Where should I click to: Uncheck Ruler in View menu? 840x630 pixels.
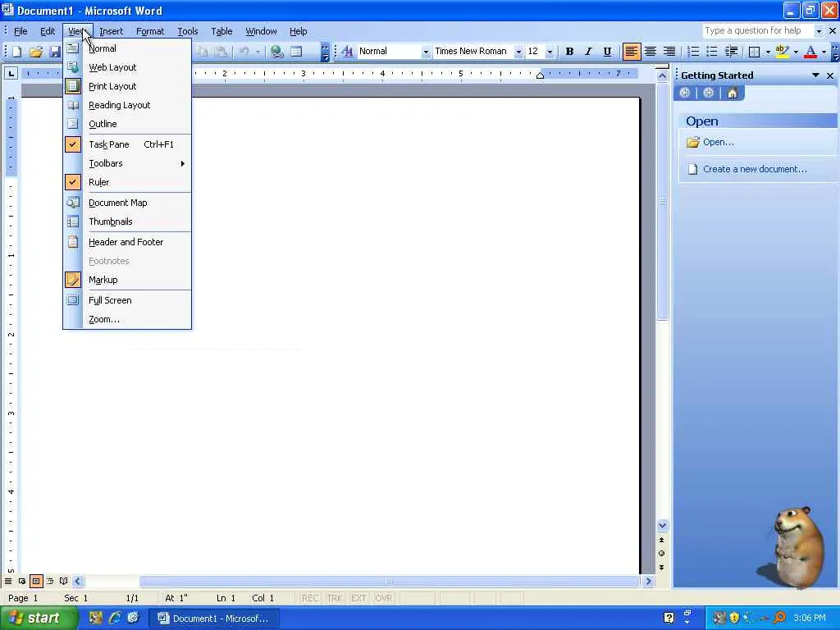click(127, 182)
